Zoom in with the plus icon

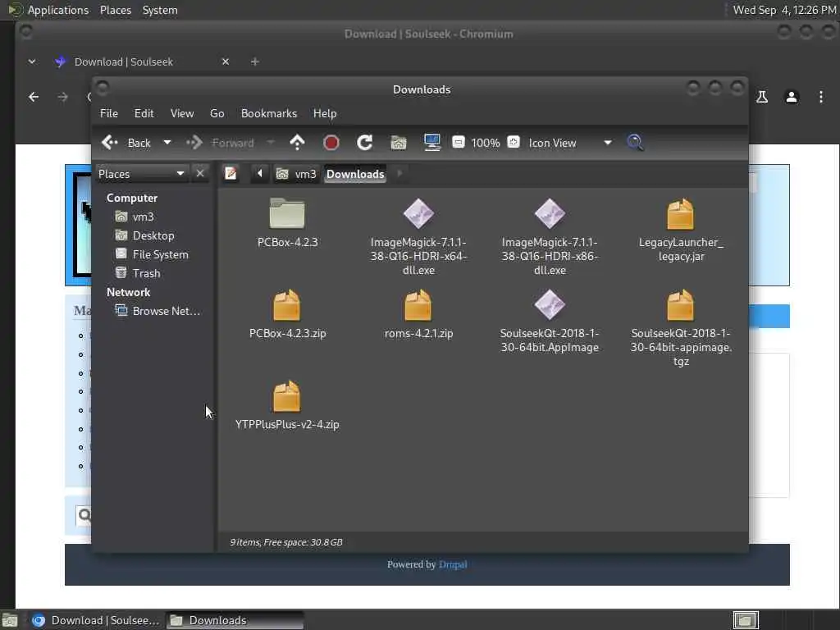514,142
